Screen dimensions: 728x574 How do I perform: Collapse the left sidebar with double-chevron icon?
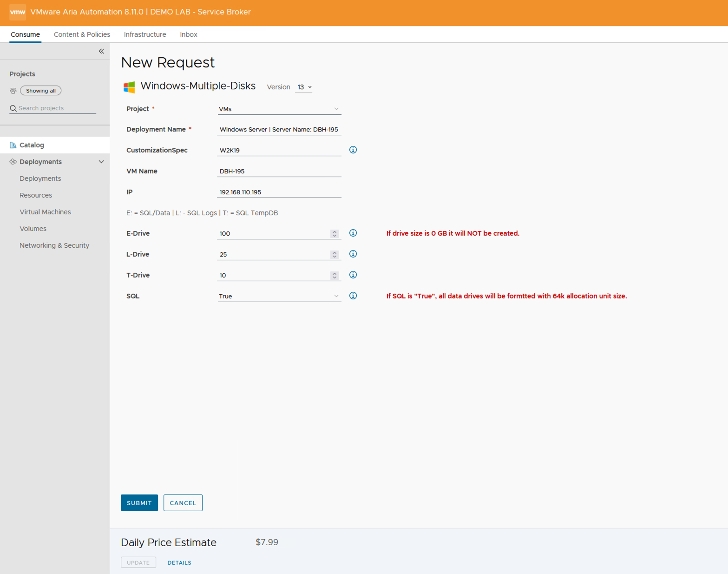tap(101, 51)
